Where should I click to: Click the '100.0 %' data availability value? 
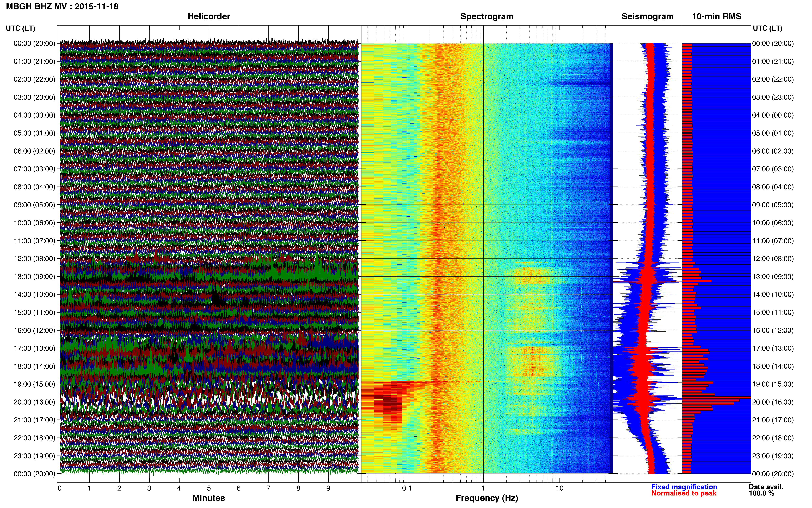(x=761, y=493)
